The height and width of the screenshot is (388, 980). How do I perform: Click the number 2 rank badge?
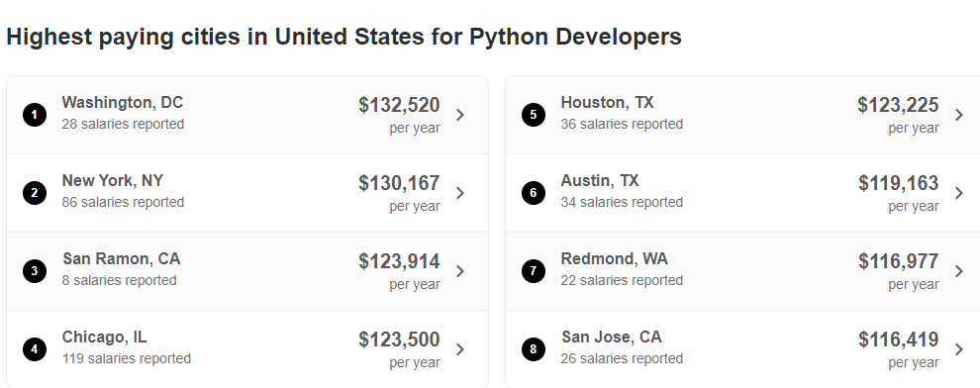pos(35,193)
